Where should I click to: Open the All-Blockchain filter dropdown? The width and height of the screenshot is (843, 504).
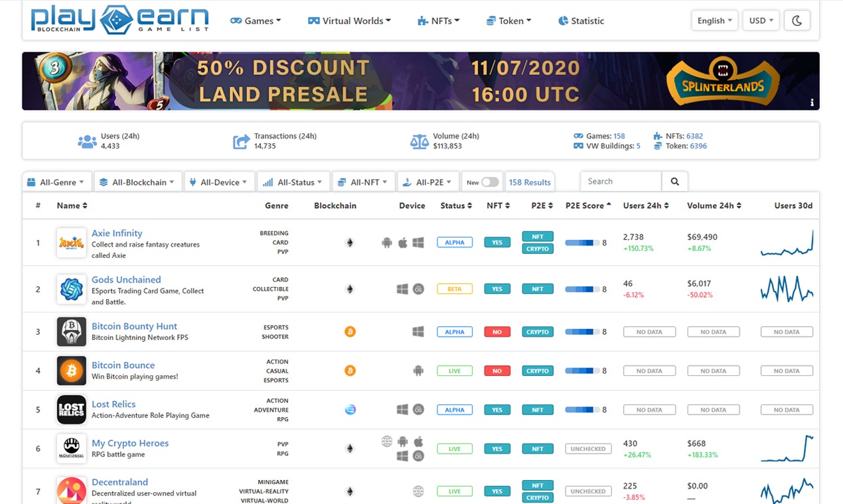pos(137,182)
